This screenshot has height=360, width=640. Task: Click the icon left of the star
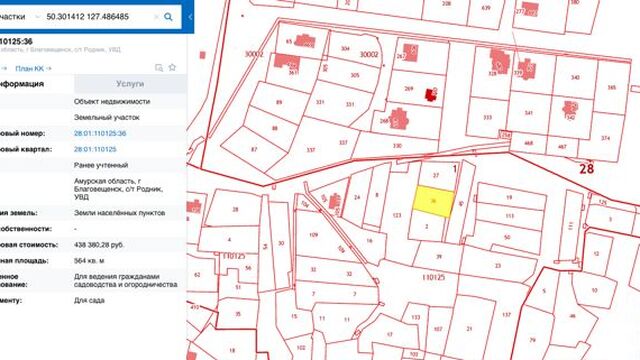(x=159, y=68)
